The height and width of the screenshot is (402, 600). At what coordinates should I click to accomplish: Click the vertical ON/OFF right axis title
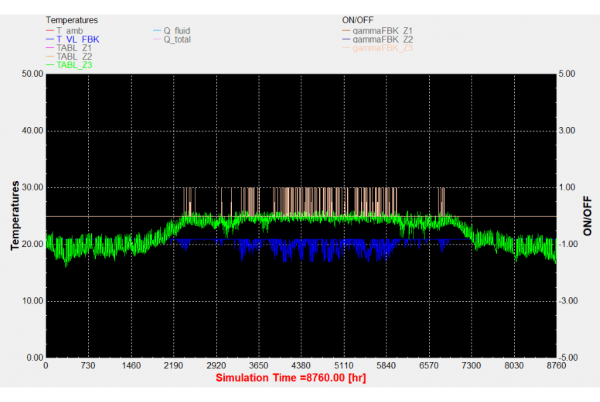587,215
